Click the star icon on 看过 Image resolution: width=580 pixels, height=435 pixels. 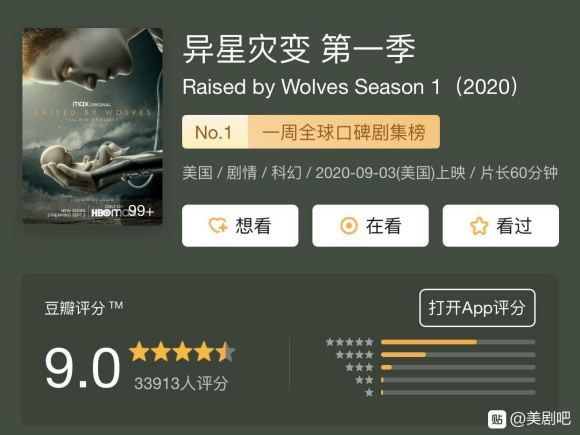(479, 226)
